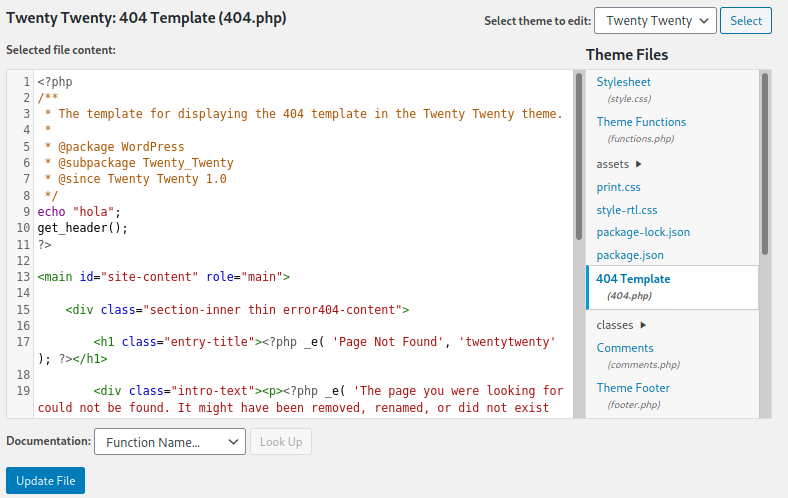Click the get_header(); code line

[82, 228]
